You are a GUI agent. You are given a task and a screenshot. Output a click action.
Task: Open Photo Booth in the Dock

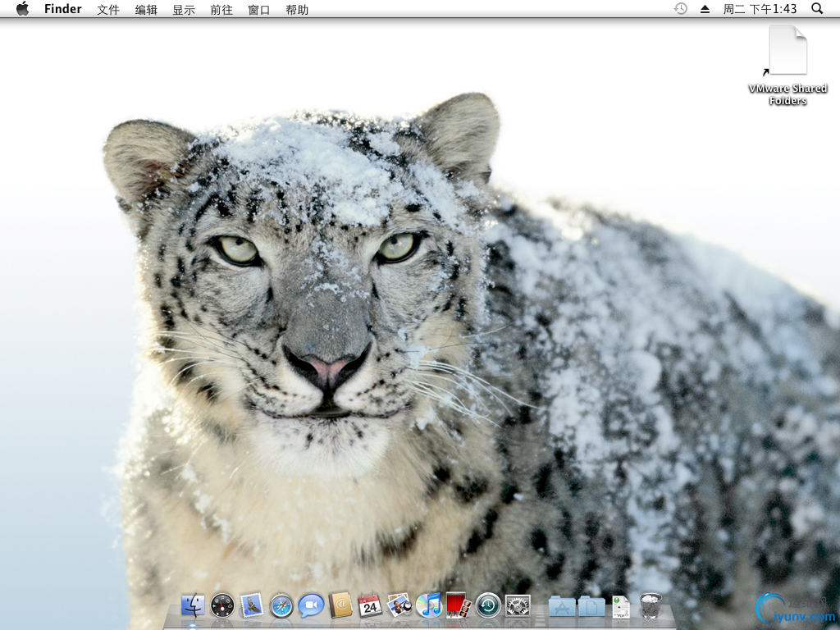click(459, 606)
